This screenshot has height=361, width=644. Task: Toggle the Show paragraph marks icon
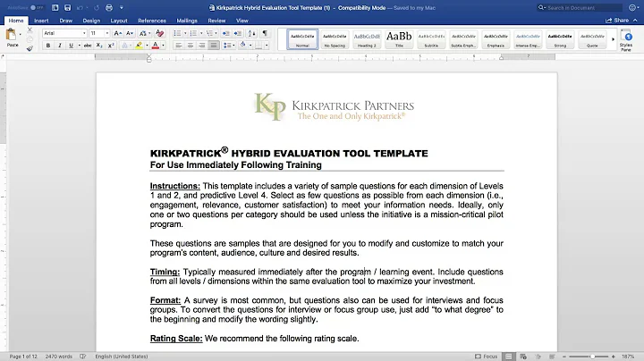265,33
